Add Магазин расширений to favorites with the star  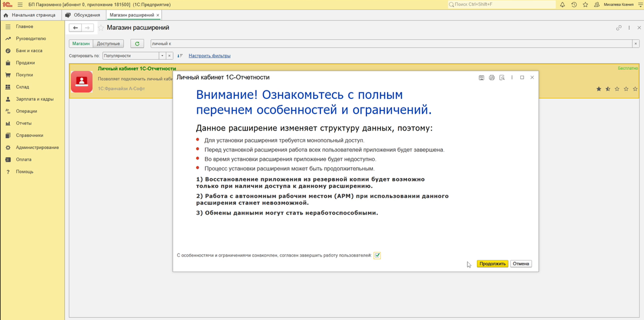pos(101,28)
